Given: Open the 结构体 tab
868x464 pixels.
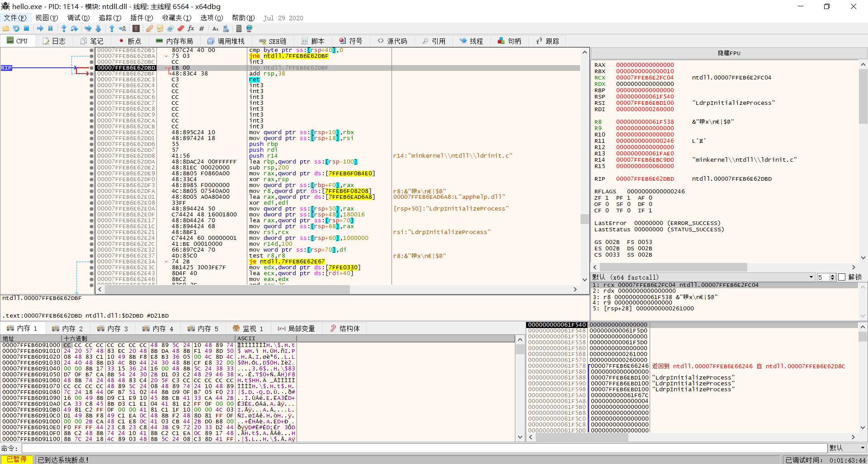Looking at the screenshot, I should pyautogui.click(x=345, y=328).
